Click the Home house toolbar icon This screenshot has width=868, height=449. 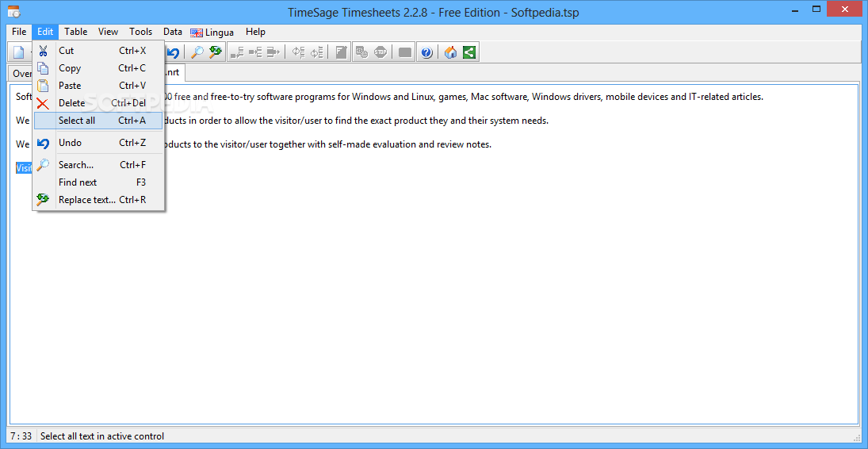(x=450, y=52)
